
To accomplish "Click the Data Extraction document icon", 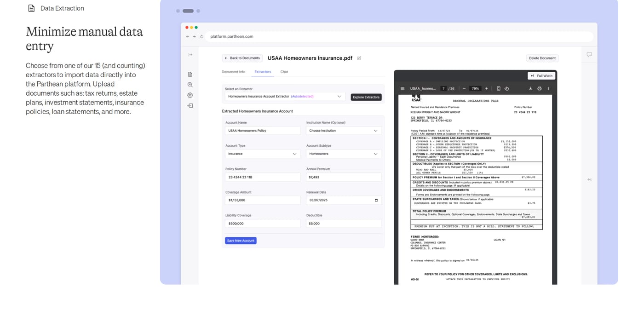I will tap(31, 8).
